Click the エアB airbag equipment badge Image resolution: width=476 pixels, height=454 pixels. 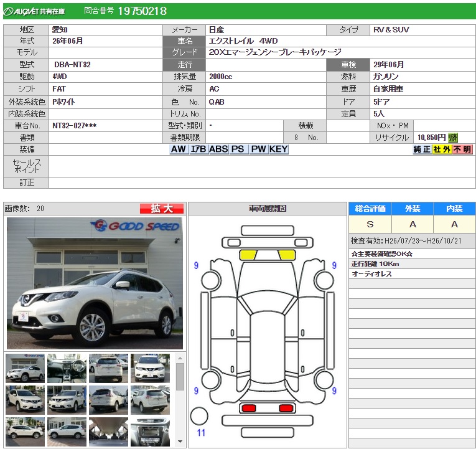[198, 149]
